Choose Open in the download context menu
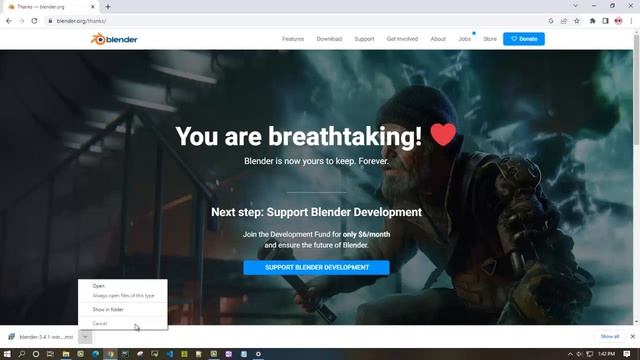 click(x=99, y=286)
